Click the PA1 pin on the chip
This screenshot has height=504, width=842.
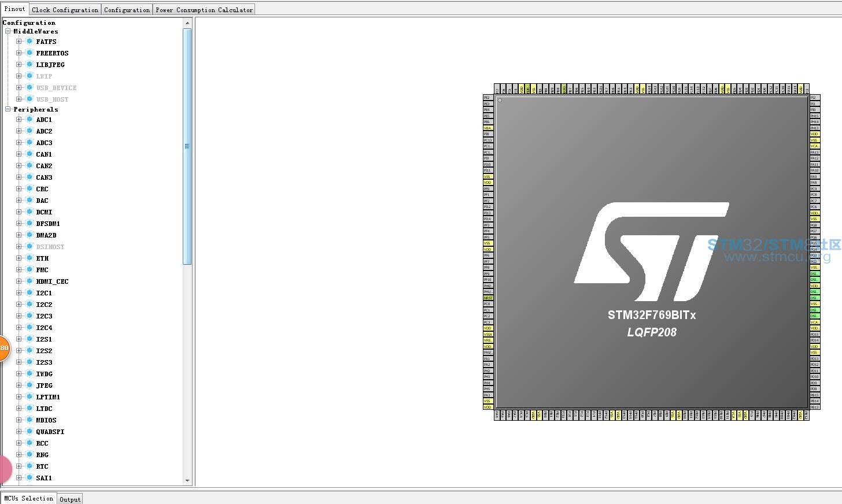pos(488,359)
